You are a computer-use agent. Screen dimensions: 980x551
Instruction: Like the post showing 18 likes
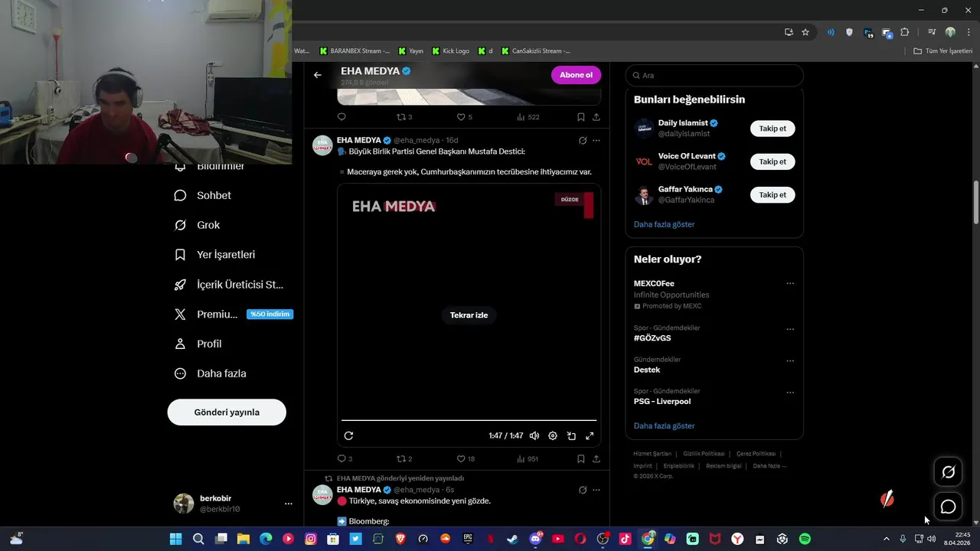[x=465, y=458]
